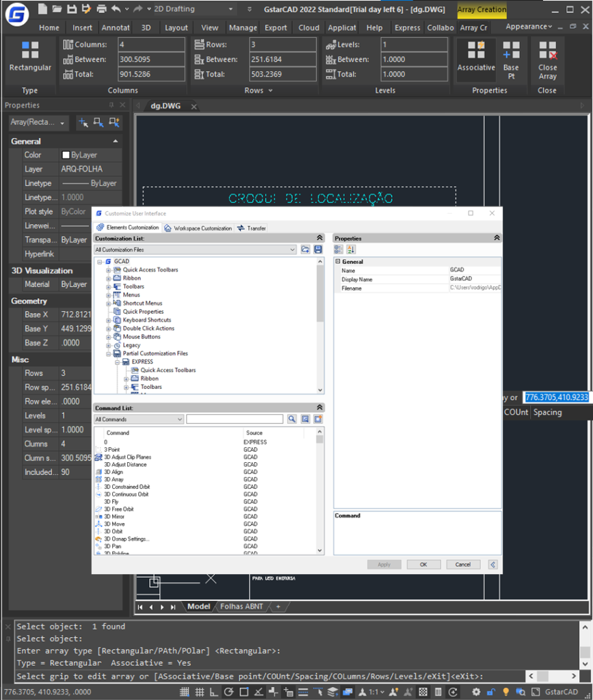
Task: Click the COUnt option in dynamic prompt
Action: point(516,412)
